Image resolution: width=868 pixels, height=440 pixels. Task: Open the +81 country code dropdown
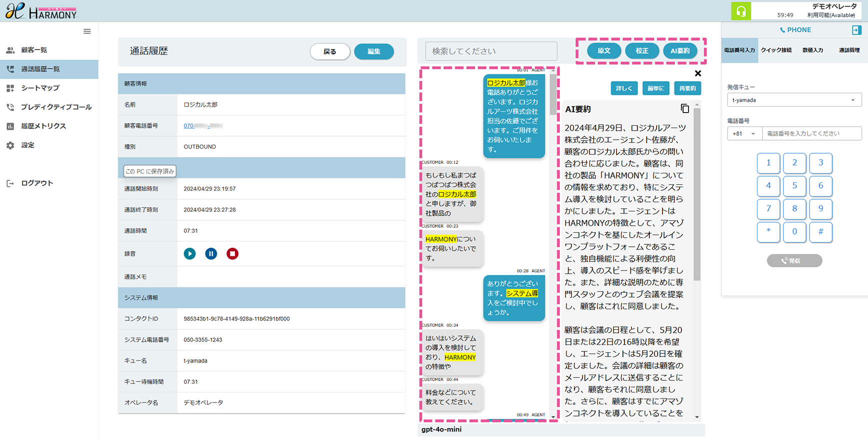pyautogui.click(x=743, y=134)
